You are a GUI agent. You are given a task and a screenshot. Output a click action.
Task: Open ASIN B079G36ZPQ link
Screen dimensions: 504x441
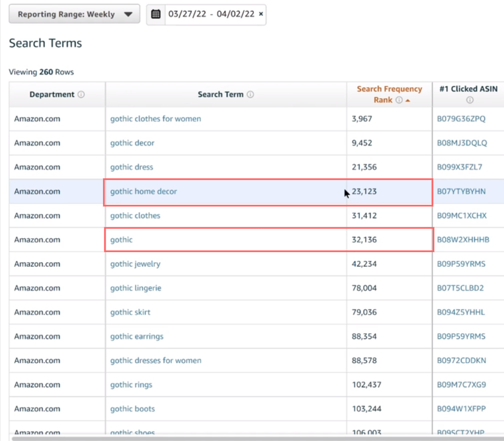[x=461, y=119]
